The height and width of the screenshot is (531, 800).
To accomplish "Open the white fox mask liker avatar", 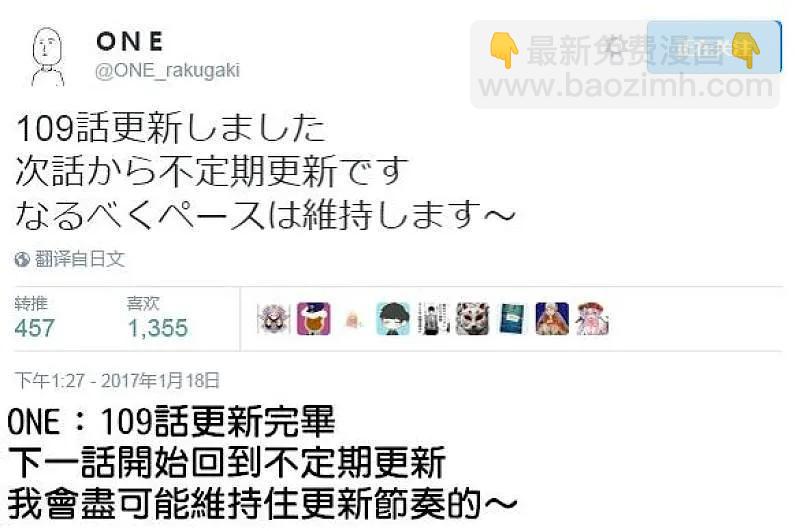I will pos(472,319).
